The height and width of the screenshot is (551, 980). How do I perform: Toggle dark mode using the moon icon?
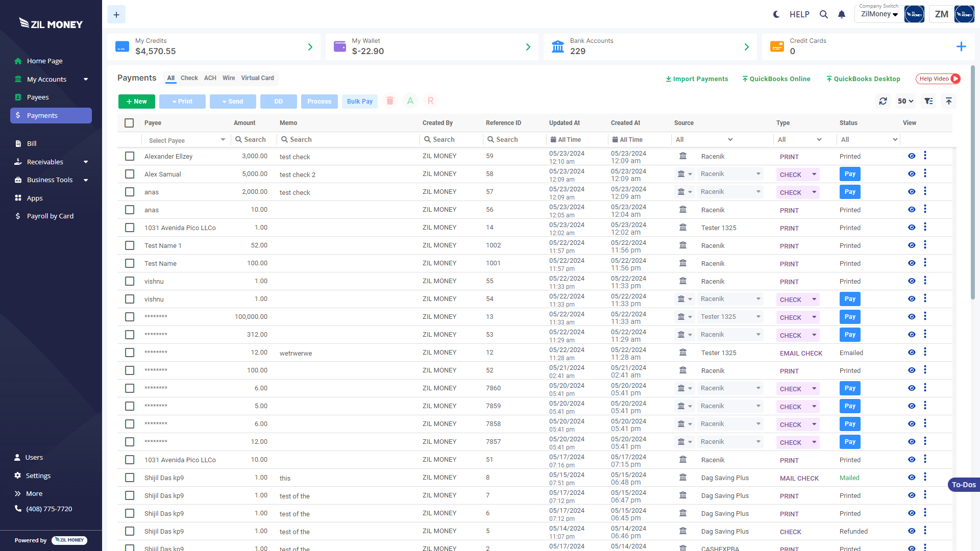pos(776,14)
